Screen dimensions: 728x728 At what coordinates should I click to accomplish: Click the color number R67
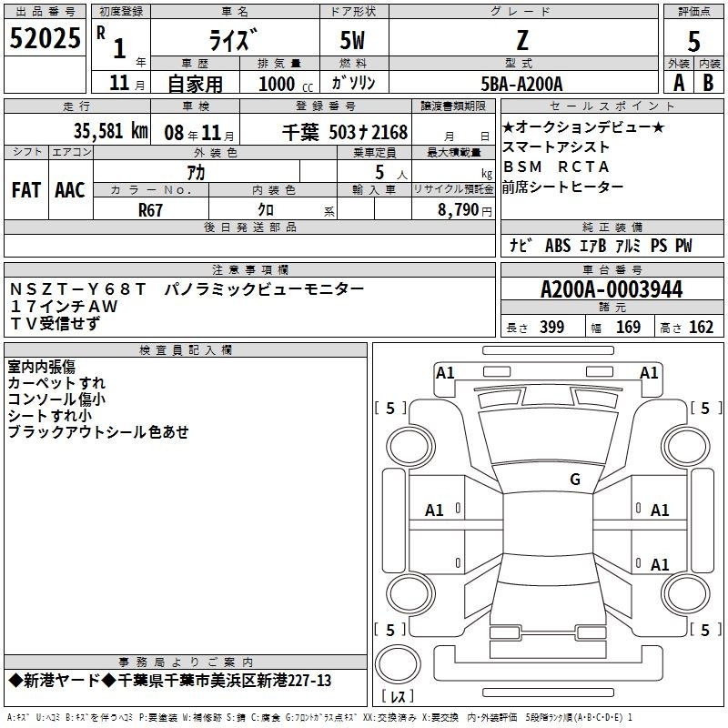(x=151, y=208)
